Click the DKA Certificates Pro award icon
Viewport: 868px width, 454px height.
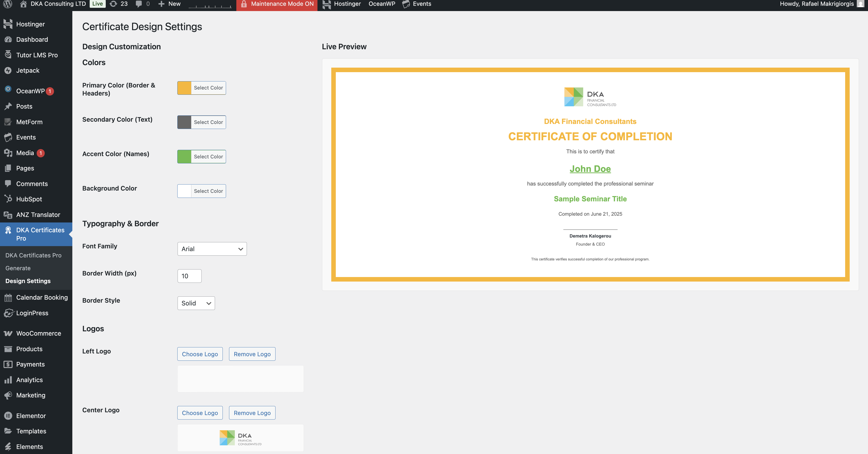coord(8,230)
